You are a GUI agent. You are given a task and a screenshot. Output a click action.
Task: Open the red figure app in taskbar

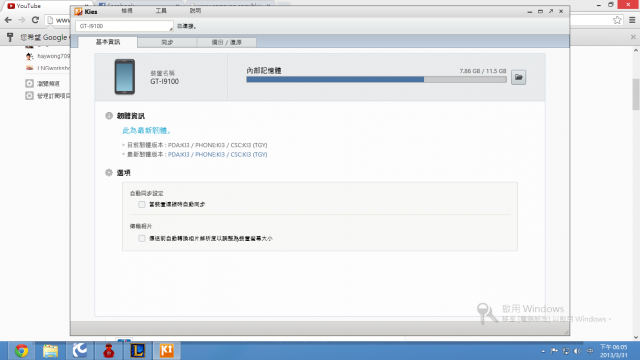[x=109, y=351]
